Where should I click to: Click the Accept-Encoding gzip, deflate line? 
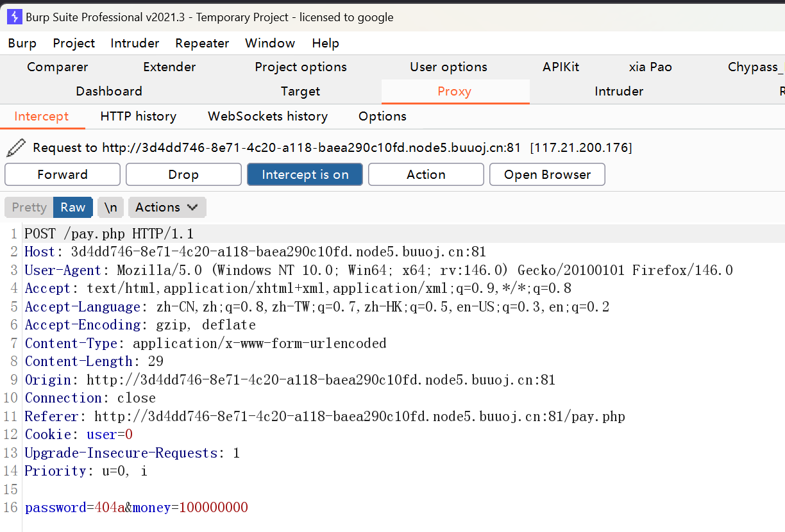pyautogui.click(x=140, y=324)
